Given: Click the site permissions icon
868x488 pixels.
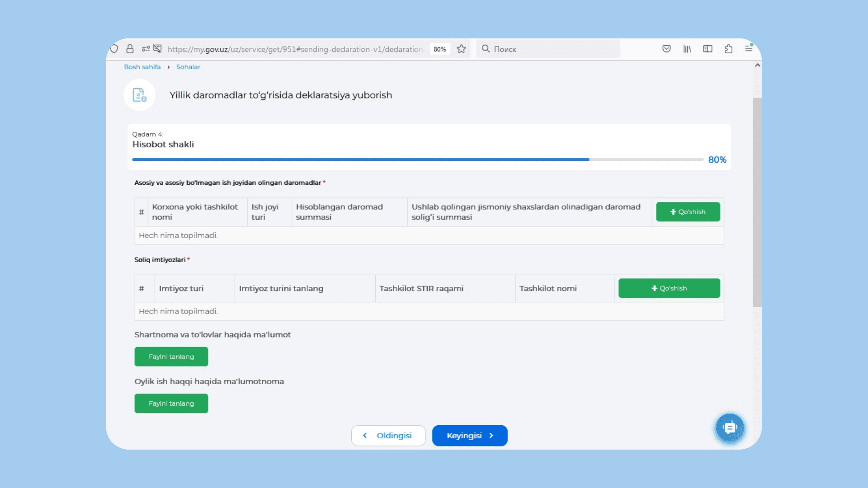Looking at the screenshot, I should point(146,49).
